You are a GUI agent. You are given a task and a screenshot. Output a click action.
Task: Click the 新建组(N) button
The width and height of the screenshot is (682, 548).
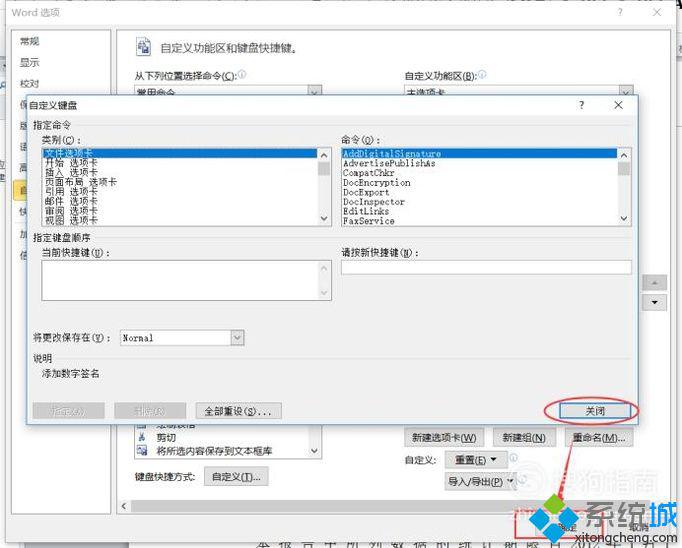coord(524,438)
